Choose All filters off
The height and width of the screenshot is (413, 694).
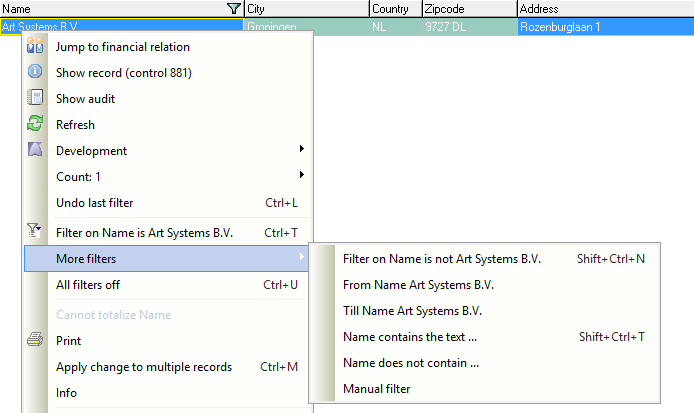click(x=168, y=285)
